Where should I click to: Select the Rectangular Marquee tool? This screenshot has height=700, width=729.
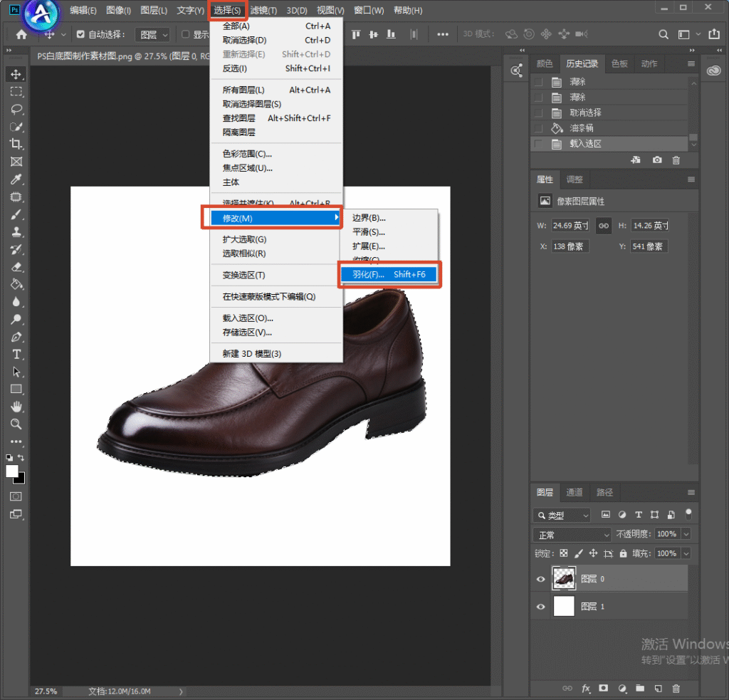tap(16, 92)
